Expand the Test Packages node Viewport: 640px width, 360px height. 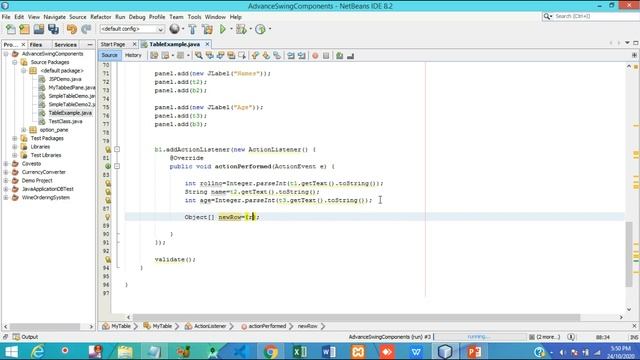15,138
